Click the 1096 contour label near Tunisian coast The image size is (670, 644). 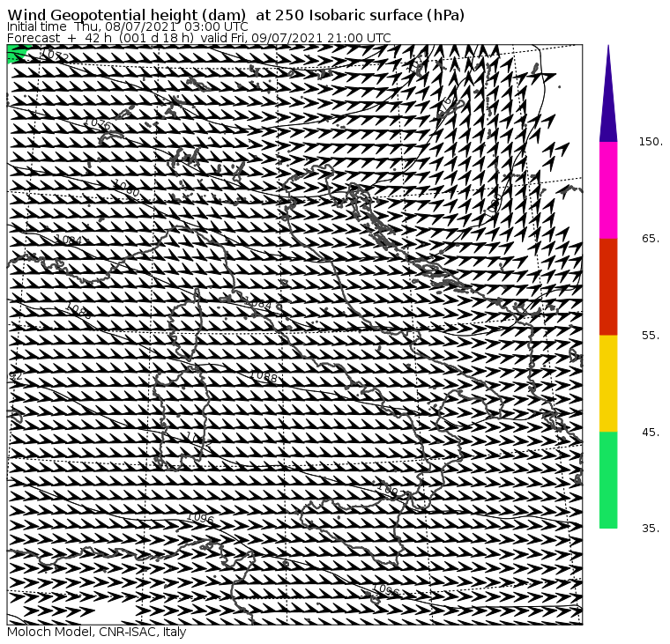(200, 518)
